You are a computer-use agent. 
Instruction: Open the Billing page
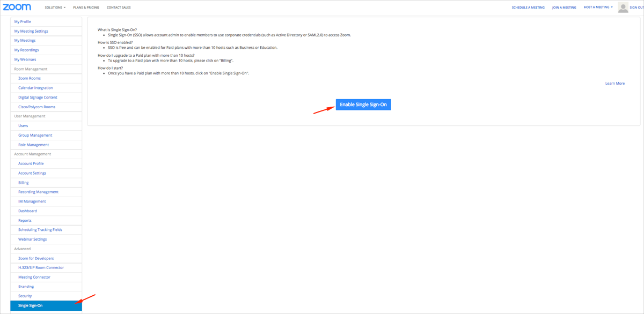[x=24, y=183]
